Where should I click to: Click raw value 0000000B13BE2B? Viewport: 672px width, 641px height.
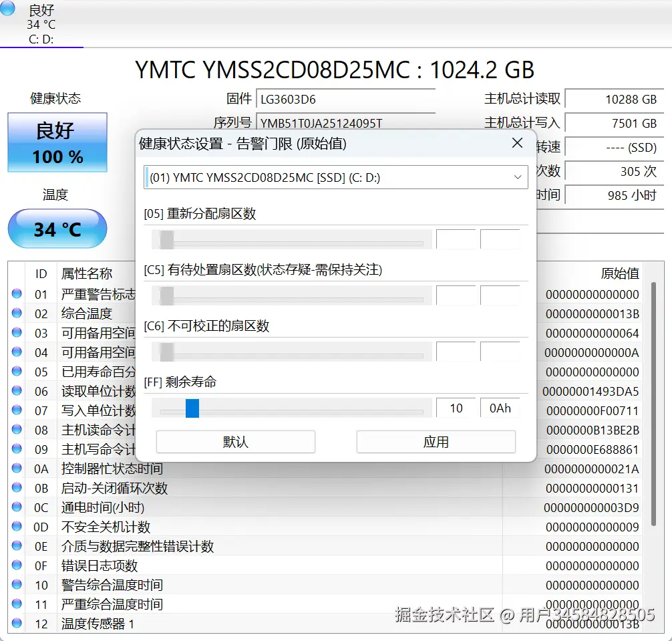click(593, 430)
